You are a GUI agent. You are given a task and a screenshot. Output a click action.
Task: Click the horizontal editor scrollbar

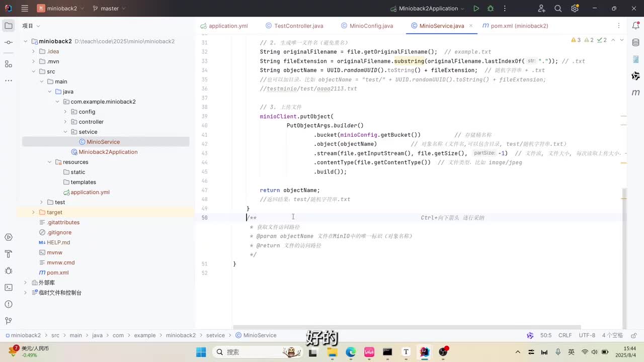click(407, 327)
